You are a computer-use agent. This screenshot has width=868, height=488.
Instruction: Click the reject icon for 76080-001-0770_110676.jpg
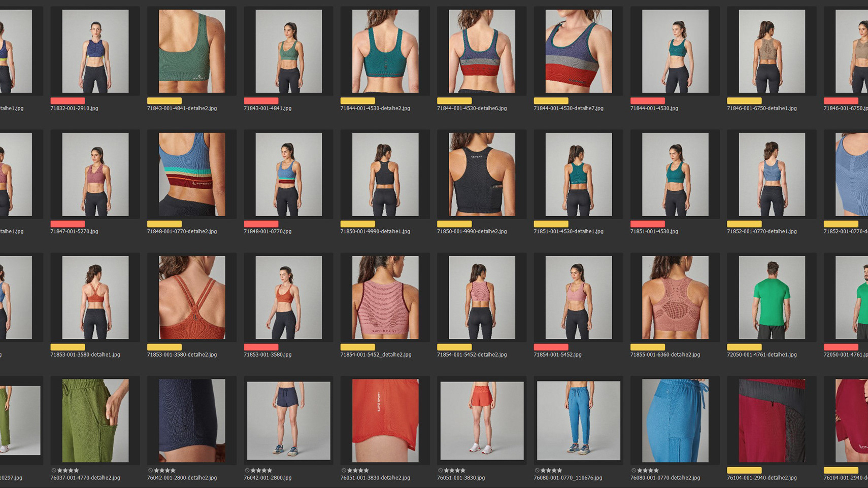pyautogui.click(x=537, y=470)
